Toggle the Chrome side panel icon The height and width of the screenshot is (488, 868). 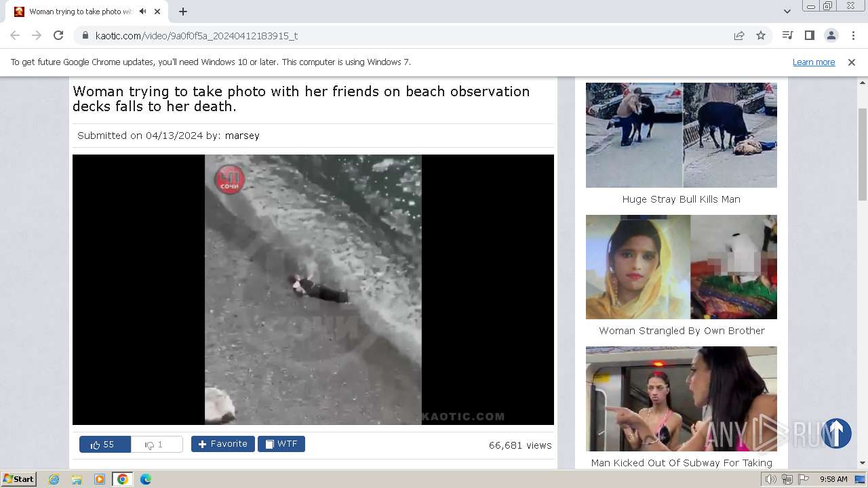click(809, 35)
